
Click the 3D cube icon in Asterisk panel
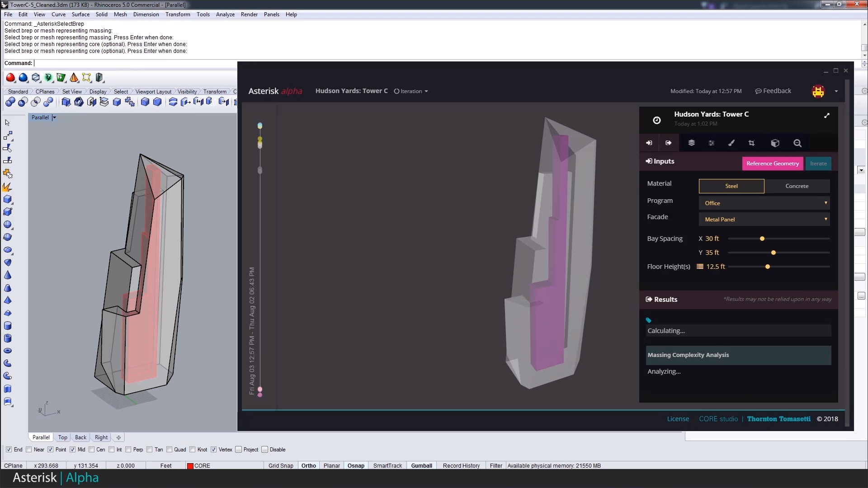tap(775, 143)
